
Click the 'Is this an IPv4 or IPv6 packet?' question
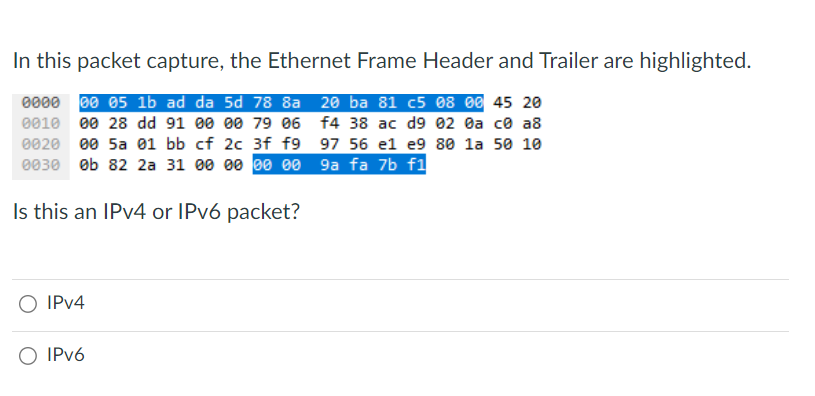pyautogui.click(x=156, y=212)
